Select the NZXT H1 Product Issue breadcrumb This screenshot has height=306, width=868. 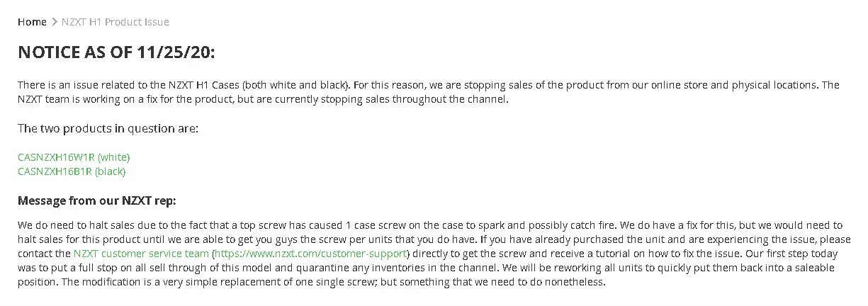click(115, 22)
